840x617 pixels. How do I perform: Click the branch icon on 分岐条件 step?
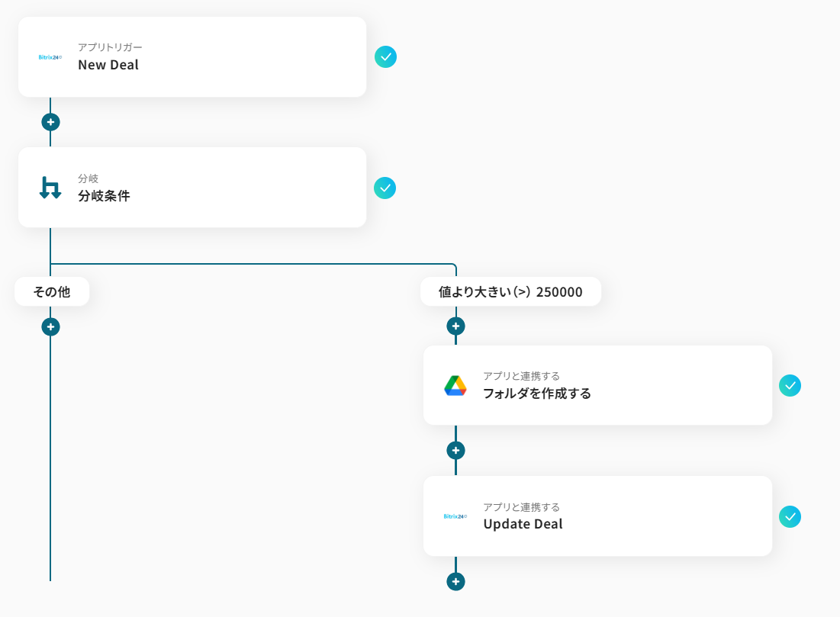click(50, 188)
